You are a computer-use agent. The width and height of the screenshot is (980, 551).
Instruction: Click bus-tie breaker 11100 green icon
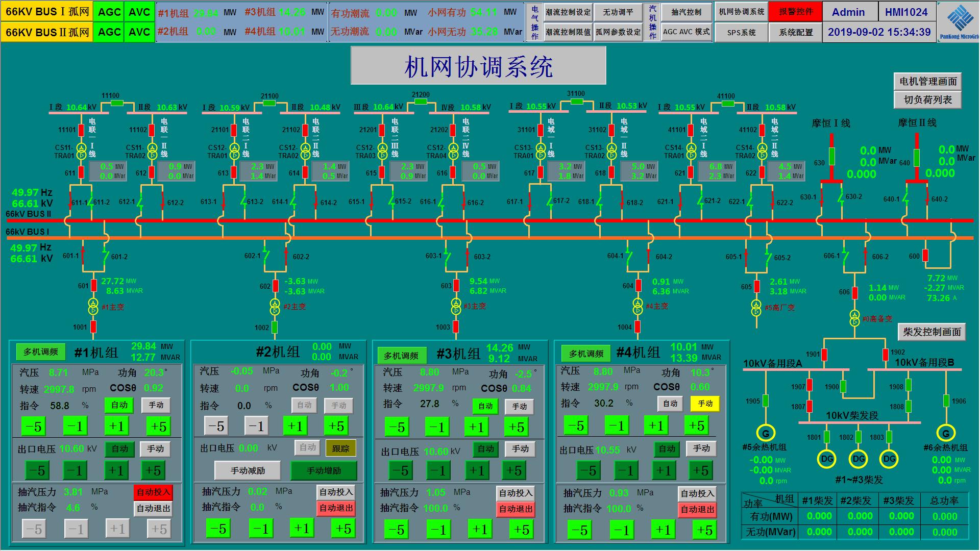[x=118, y=103]
